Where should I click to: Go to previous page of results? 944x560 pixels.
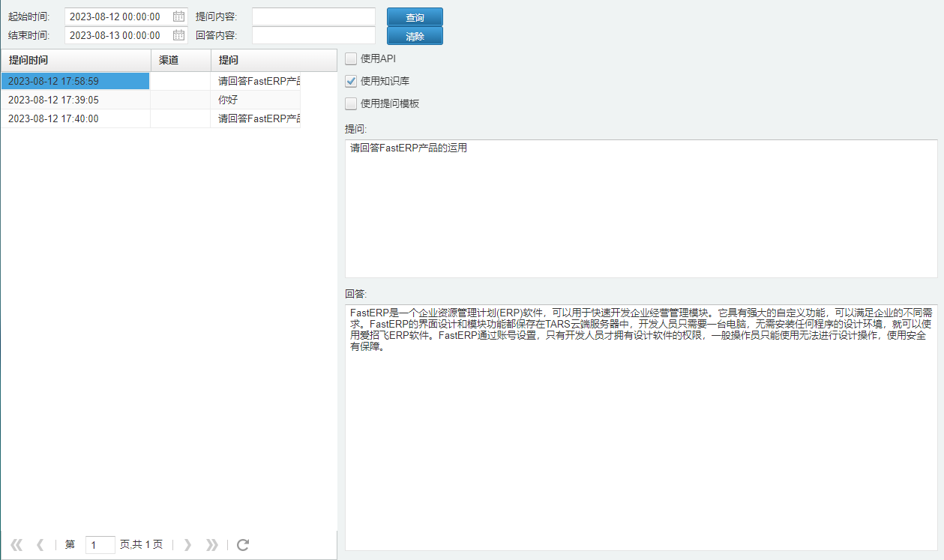pos(40,545)
